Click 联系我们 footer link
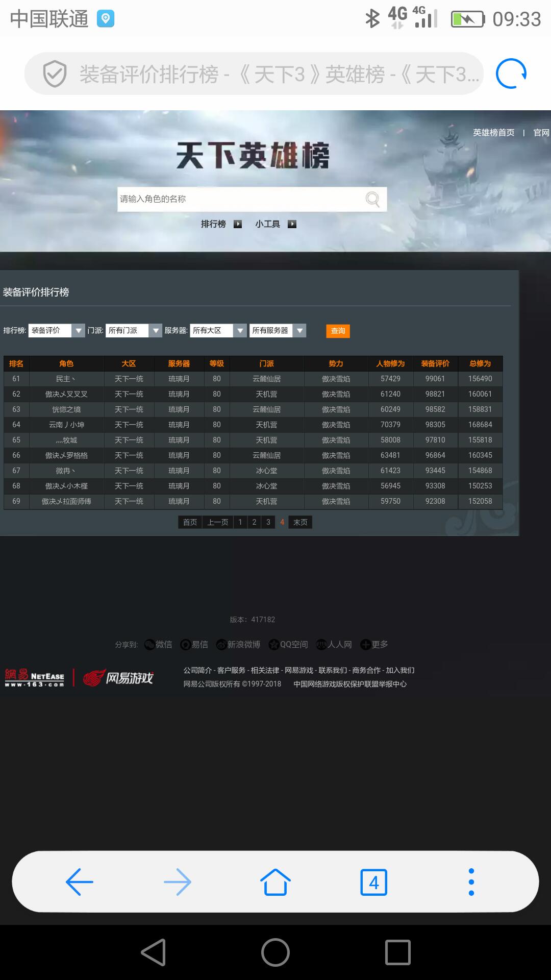 click(333, 670)
